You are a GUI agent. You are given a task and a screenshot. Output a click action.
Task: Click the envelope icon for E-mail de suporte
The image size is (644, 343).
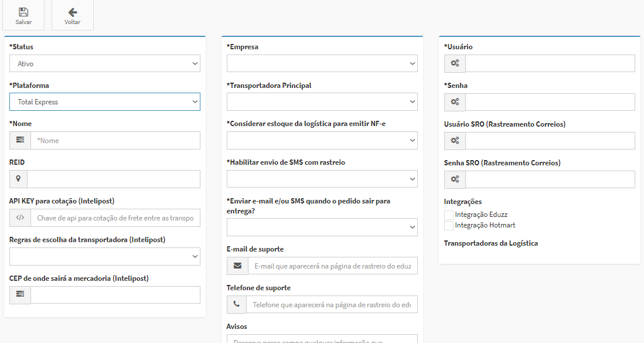(x=237, y=266)
